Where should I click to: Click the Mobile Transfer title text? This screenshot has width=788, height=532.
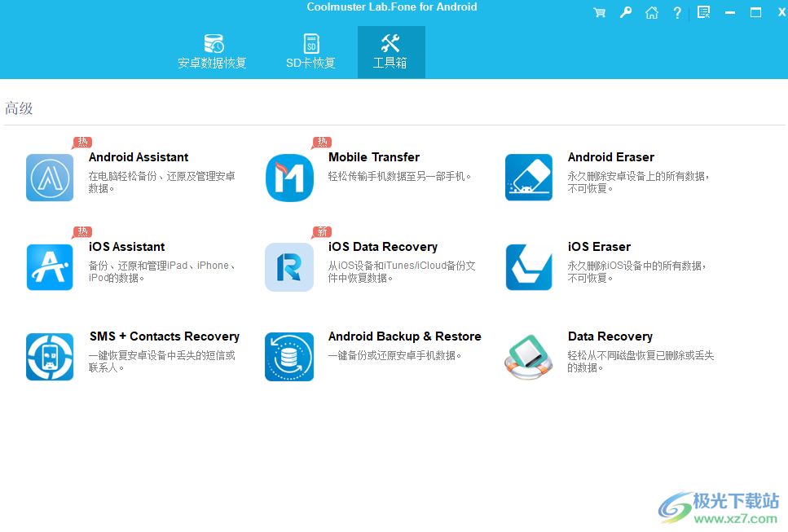[x=373, y=156]
